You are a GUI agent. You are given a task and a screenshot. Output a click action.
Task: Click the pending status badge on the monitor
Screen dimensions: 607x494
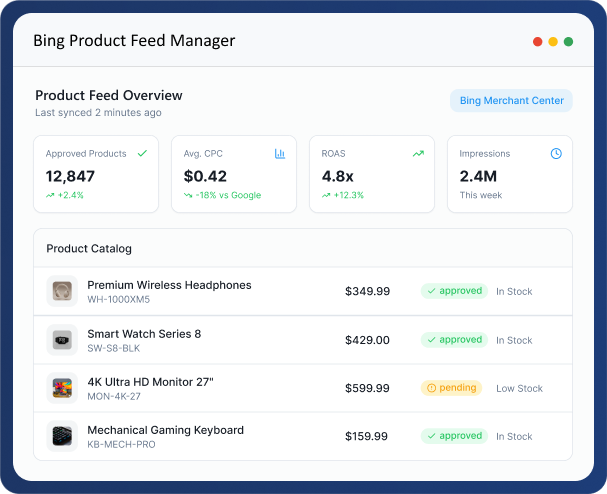pos(451,388)
